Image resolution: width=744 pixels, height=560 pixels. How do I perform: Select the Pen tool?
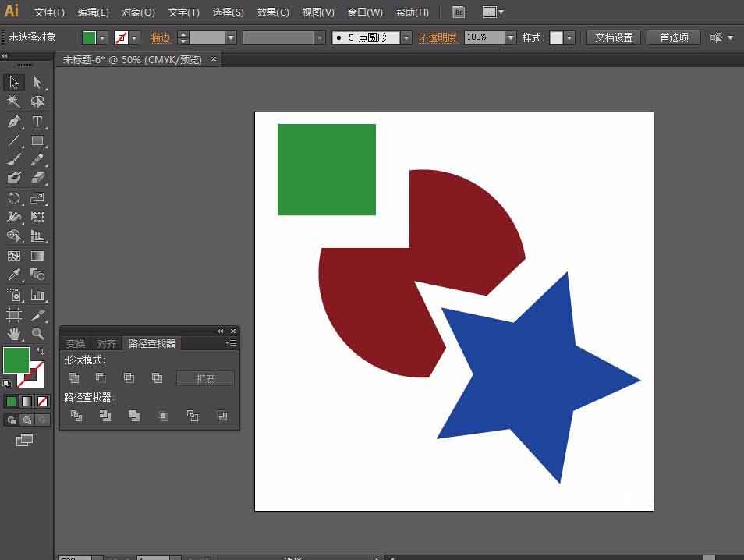tap(14, 121)
